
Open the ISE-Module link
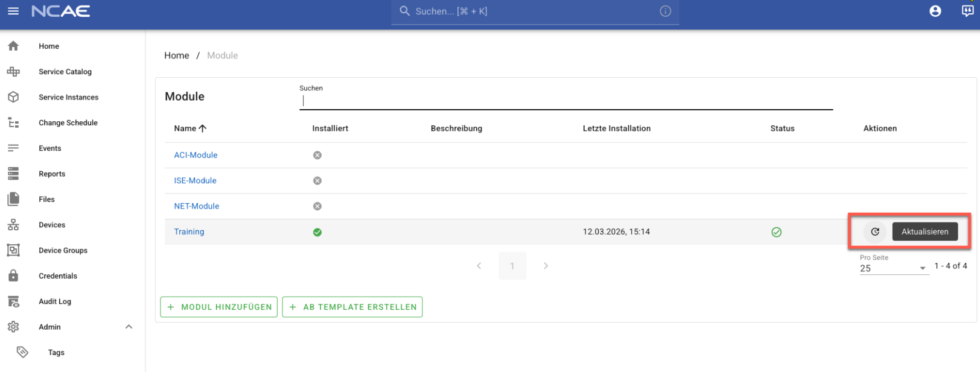[195, 180]
